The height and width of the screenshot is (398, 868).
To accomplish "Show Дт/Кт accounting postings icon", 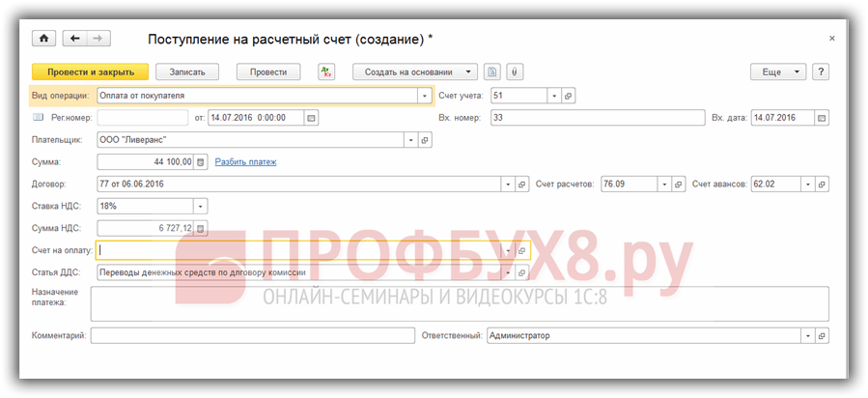I will point(326,71).
